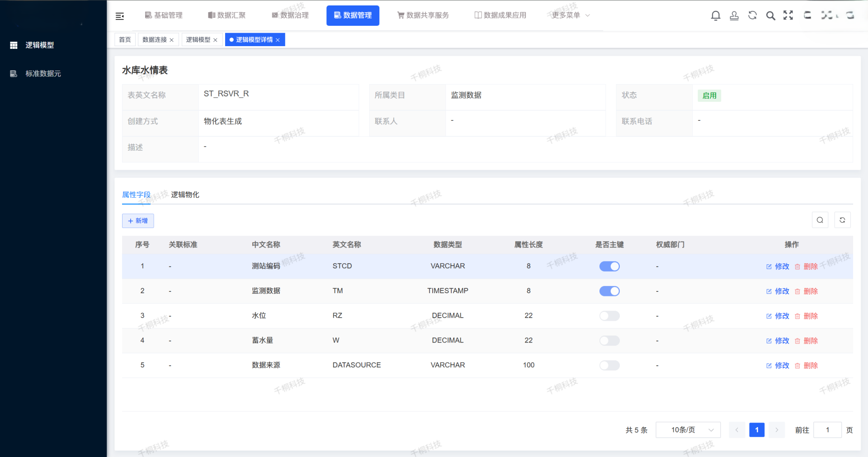Click 修改 for the 数据来源 row
868x457 pixels.
(x=782, y=366)
